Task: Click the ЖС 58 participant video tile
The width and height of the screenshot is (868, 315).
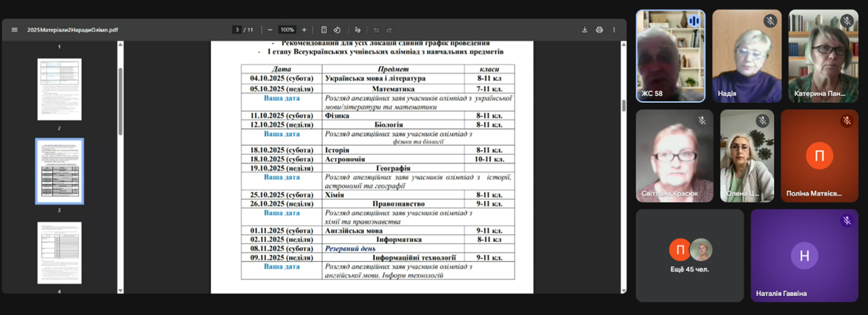Action: point(671,56)
